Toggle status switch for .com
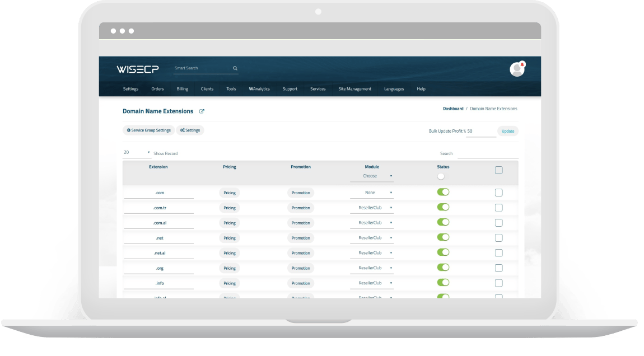The image size is (644, 356). (443, 192)
